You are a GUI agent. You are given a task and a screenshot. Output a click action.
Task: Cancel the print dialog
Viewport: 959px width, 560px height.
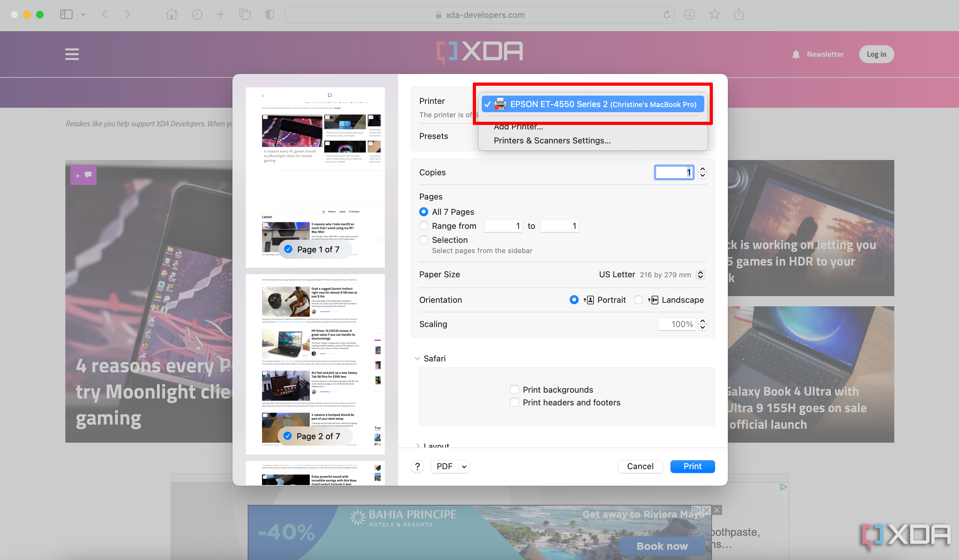(640, 466)
